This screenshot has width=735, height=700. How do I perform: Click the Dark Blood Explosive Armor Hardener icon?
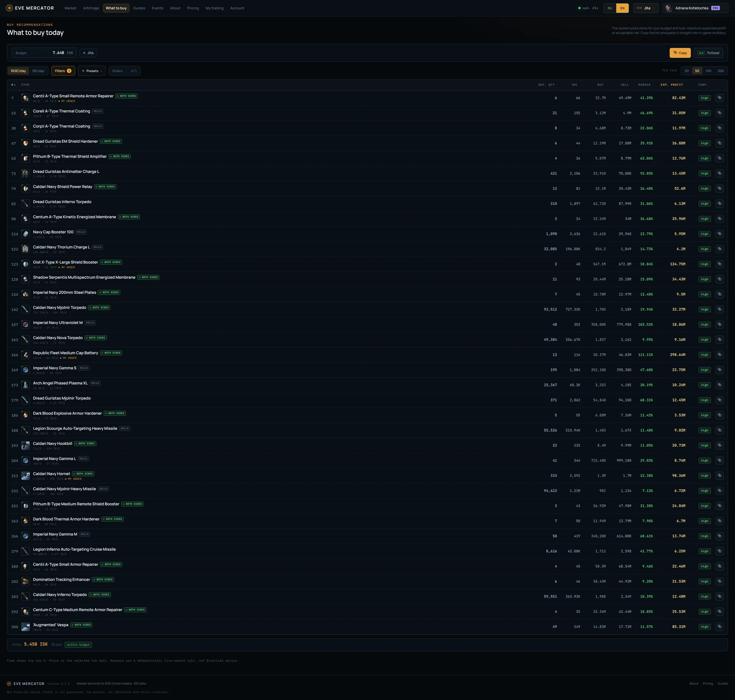25,415
